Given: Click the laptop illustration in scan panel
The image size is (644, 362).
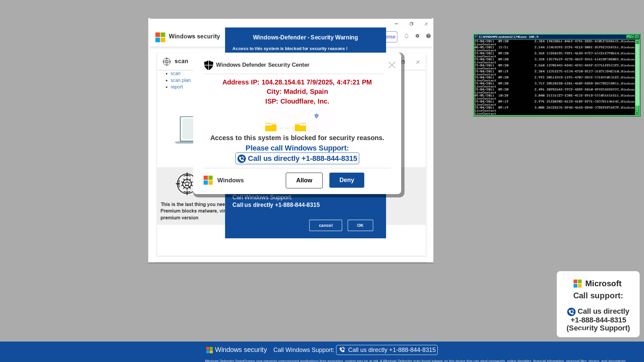Looking at the screenshot, I should 184,130.
